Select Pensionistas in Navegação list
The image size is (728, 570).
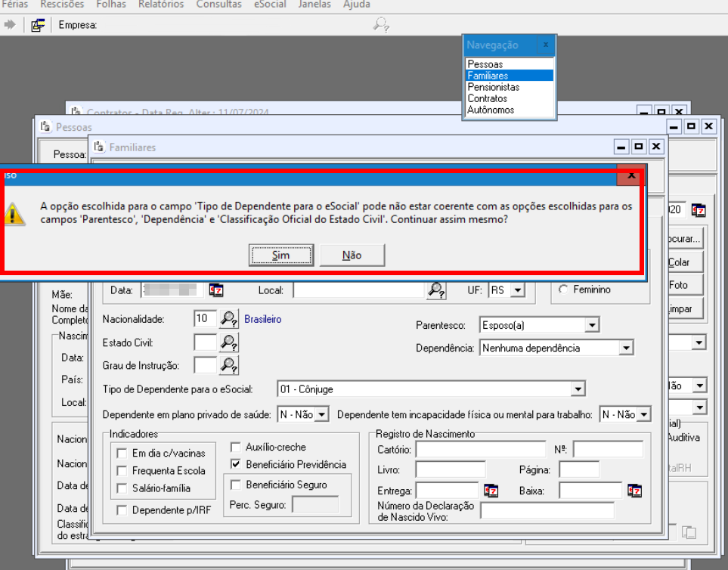click(x=493, y=87)
